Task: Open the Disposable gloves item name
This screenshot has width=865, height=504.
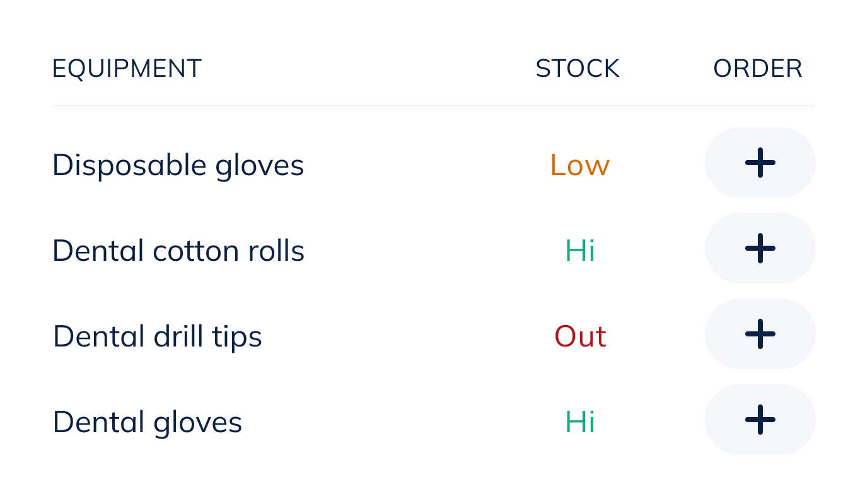Action: click(x=178, y=166)
